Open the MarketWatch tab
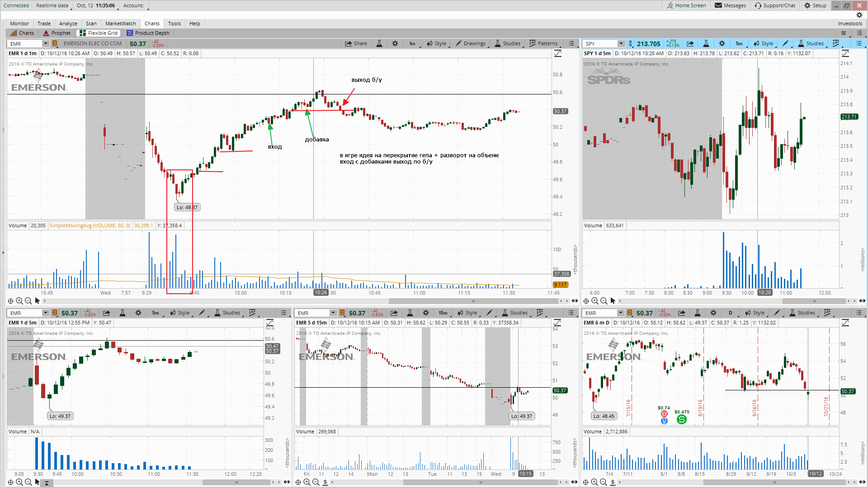The width and height of the screenshot is (868, 488). tap(121, 23)
